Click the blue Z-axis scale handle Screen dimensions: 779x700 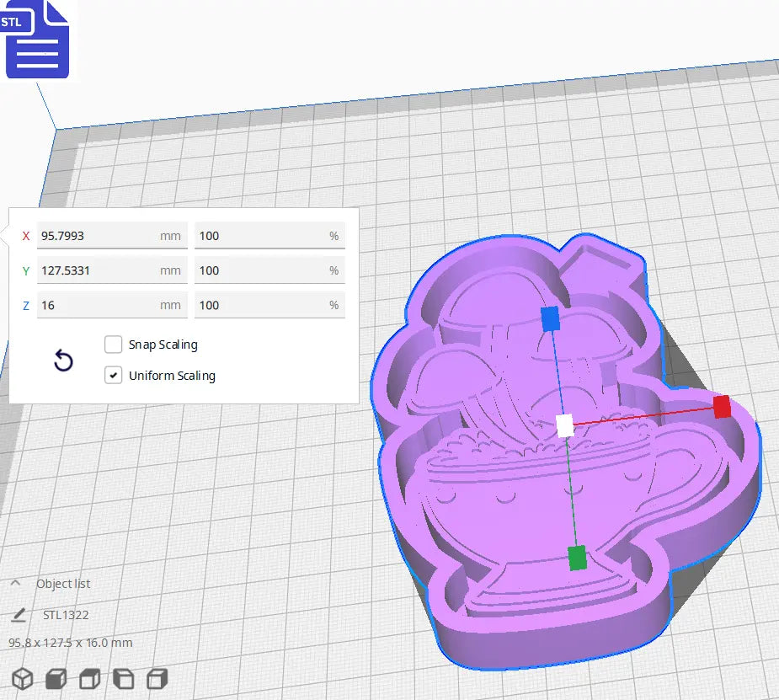pos(552,318)
